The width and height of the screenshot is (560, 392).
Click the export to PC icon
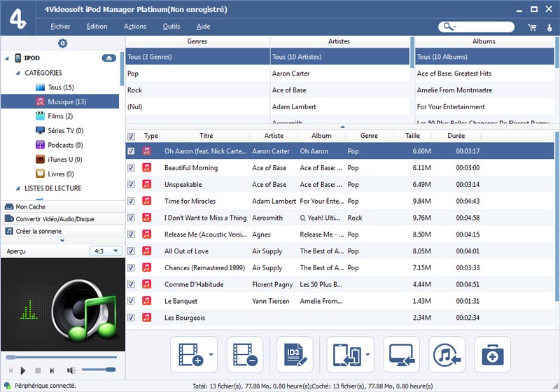pos(401,354)
